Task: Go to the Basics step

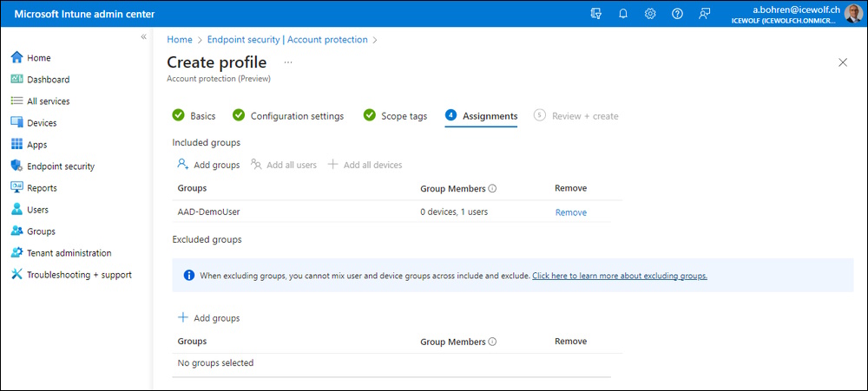Action: tap(194, 115)
